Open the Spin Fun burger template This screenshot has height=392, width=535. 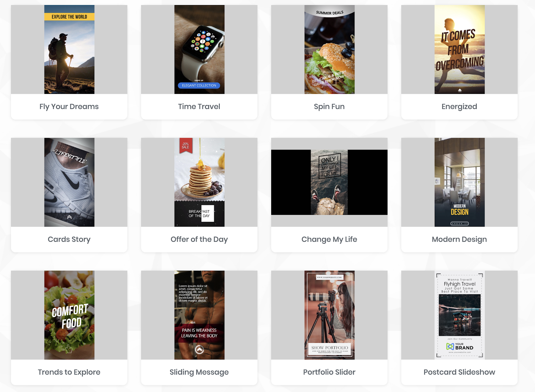[329, 49]
